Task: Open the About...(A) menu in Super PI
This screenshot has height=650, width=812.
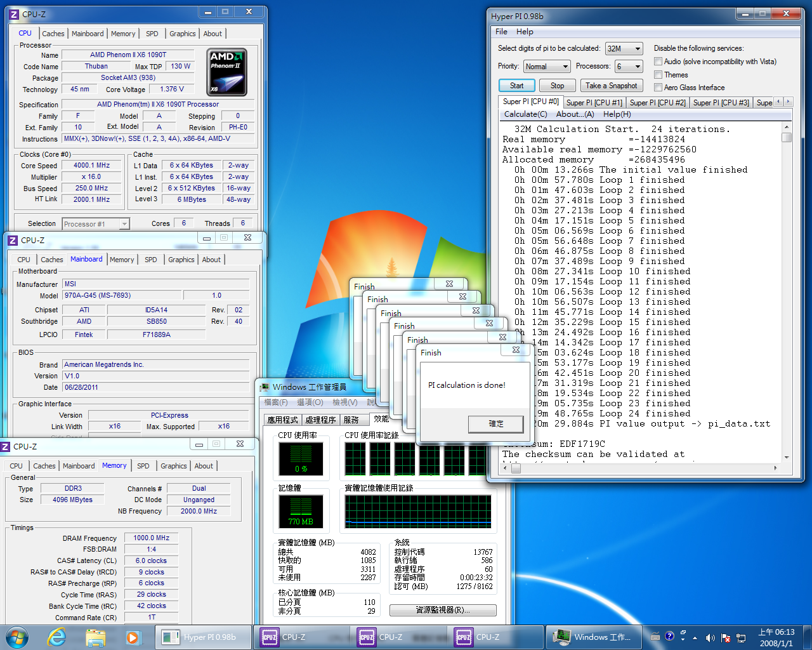Action: pos(575,114)
